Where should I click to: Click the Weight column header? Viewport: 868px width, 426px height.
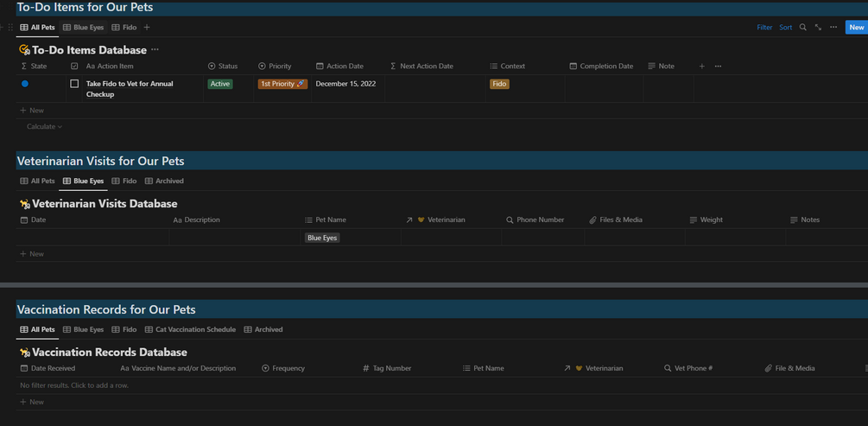pos(706,220)
